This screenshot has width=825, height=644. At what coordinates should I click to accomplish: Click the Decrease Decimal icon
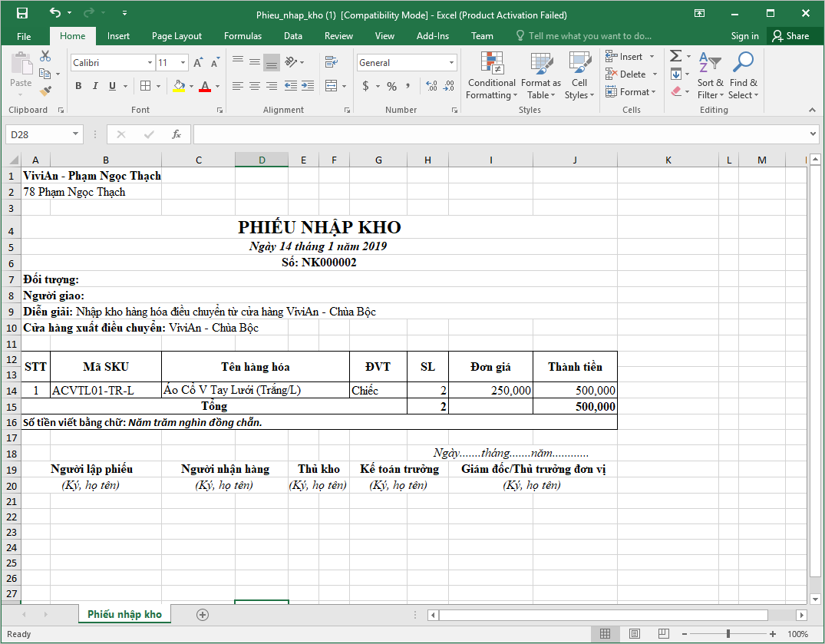click(x=449, y=86)
